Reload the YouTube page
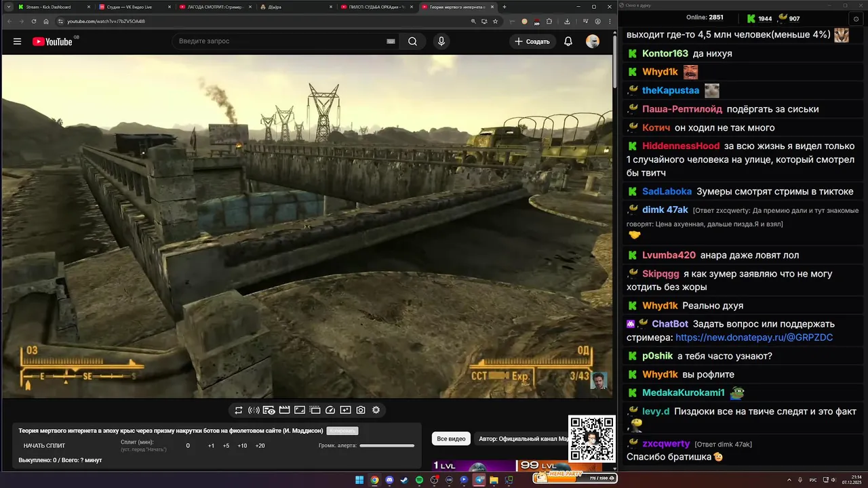This screenshot has width=868, height=488. click(x=34, y=21)
